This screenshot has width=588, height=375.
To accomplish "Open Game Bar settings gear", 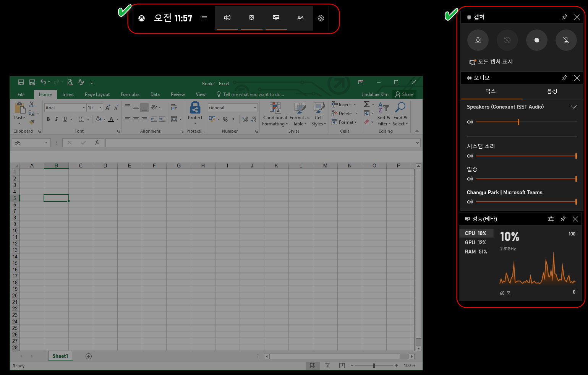I will tap(321, 18).
